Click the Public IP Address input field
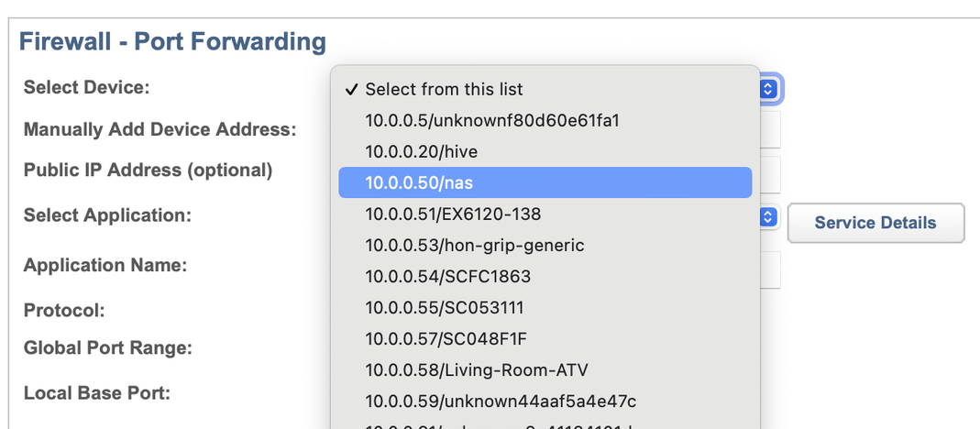This screenshot has width=980, height=429. (770, 171)
